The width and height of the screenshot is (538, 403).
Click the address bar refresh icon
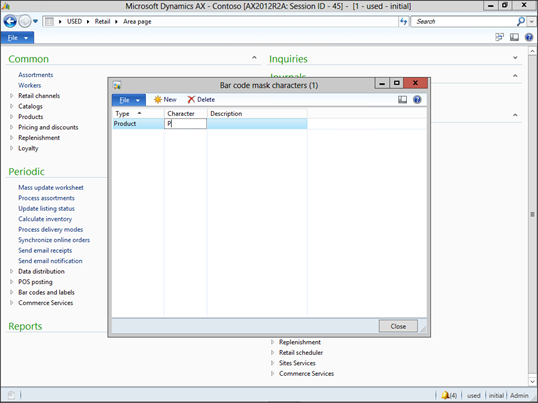pyautogui.click(x=404, y=22)
